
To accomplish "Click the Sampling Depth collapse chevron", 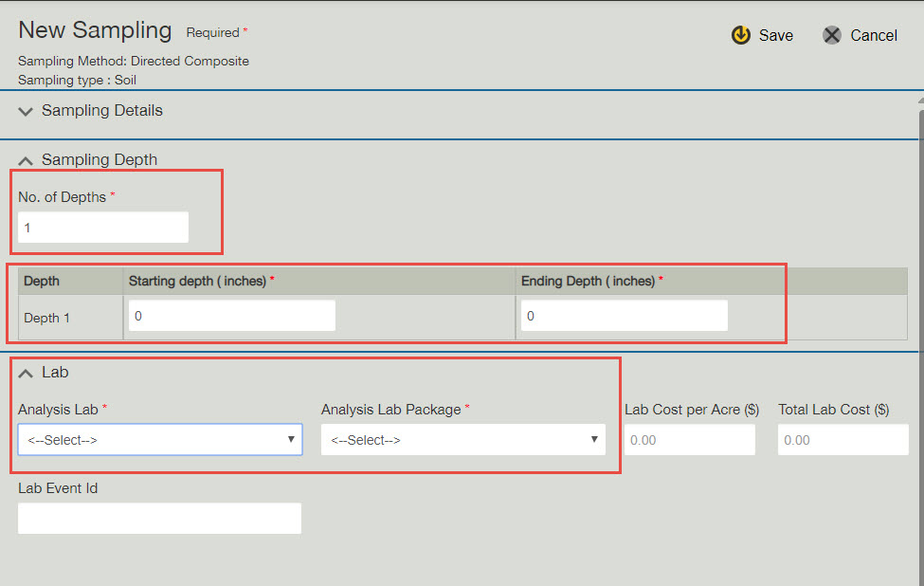I will point(26,159).
